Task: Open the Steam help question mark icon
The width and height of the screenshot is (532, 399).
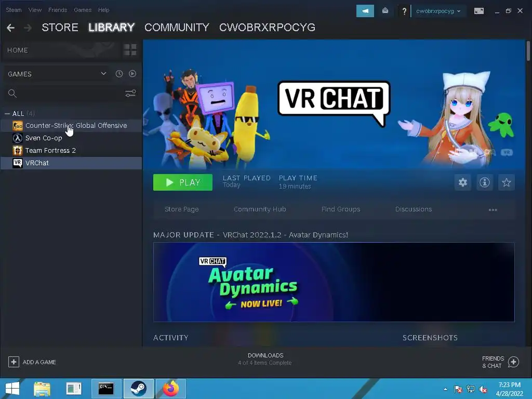Action: click(404, 11)
